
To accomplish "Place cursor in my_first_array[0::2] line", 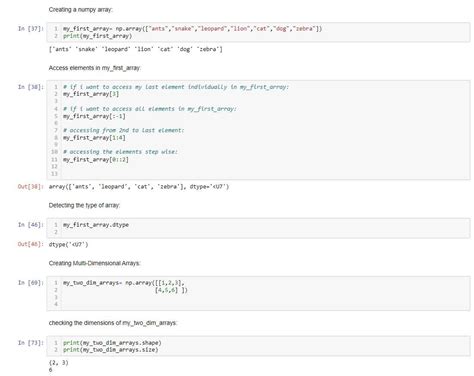I will coord(96,159).
